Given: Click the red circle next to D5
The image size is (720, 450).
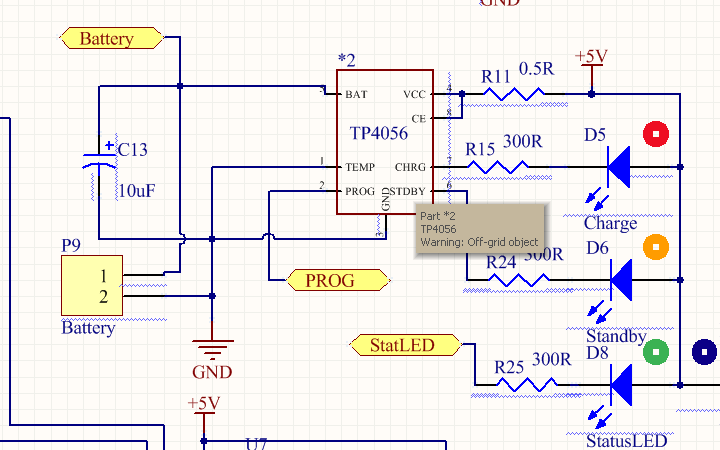Looking at the screenshot, I should pyautogui.click(x=656, y=133).
